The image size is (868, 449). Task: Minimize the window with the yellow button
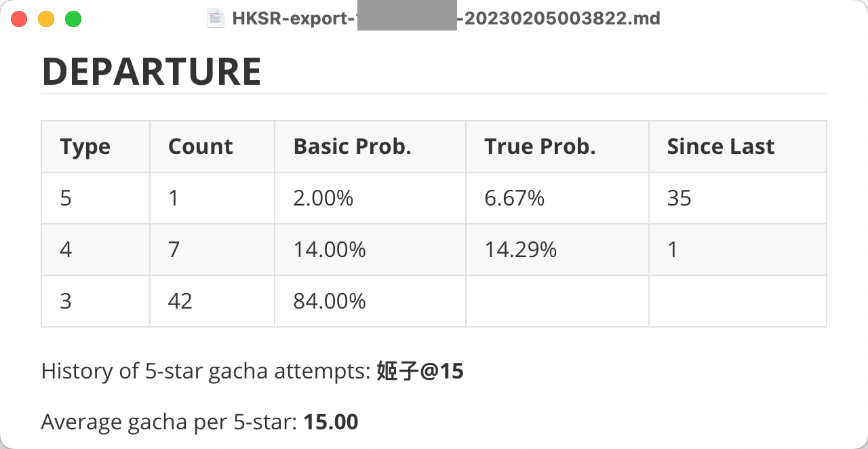point(46,19)
